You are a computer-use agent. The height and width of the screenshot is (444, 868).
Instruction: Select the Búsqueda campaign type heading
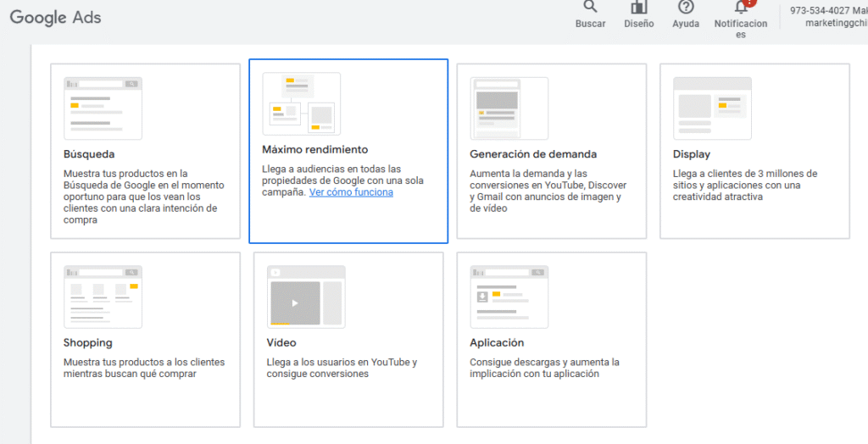(89, 154)
